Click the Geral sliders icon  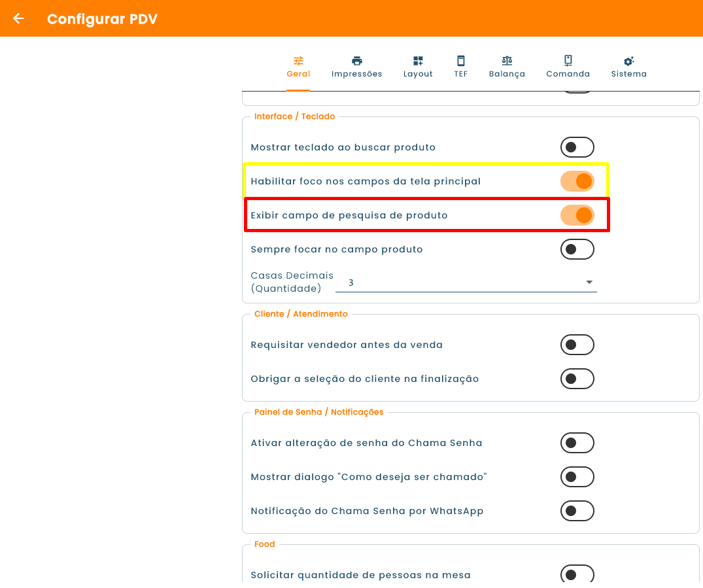pyautogui.click(x=298, y=61)
